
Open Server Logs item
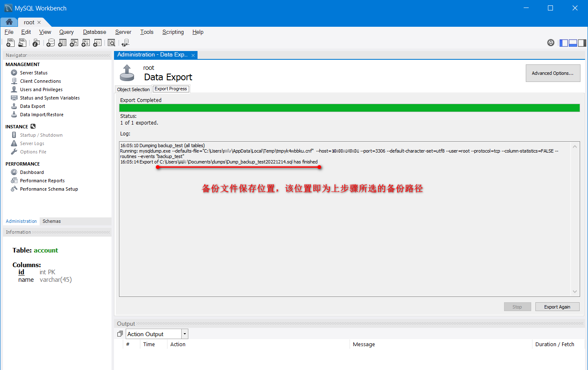[32, 143]
